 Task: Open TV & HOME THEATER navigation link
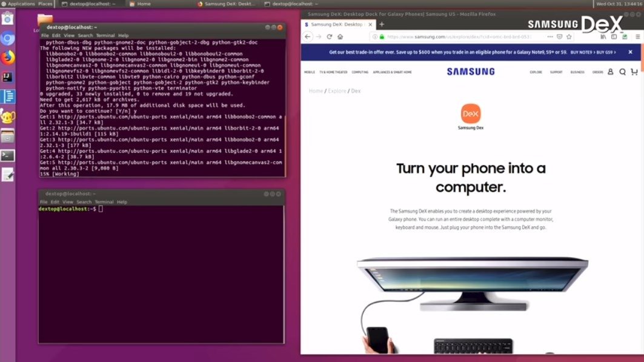pyautogui.click(x=333, y=72)
